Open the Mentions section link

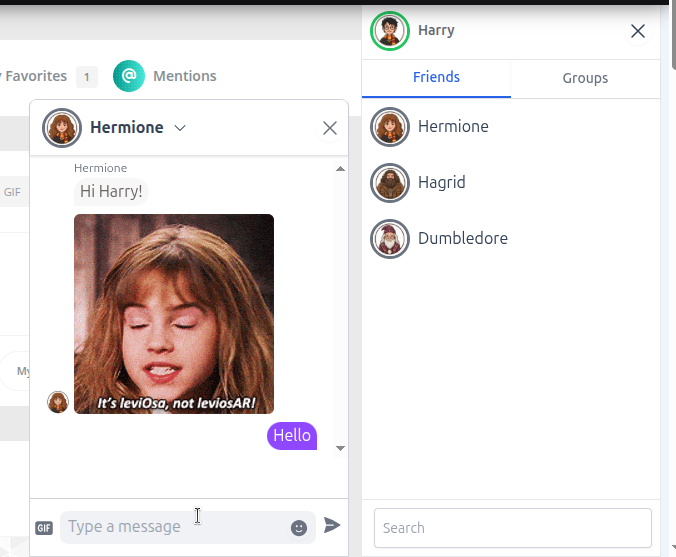184,76
